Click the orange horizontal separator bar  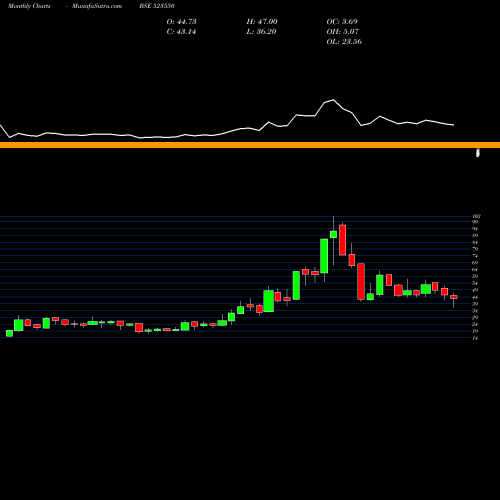pos(250,145)
